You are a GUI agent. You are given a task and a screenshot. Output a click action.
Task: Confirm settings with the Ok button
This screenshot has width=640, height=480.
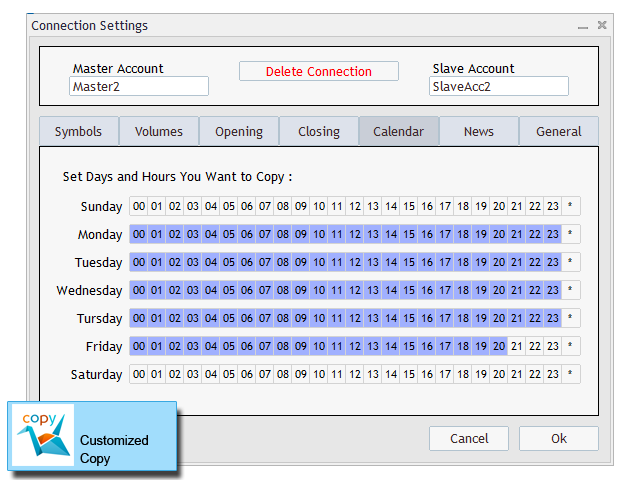[558, 438]
